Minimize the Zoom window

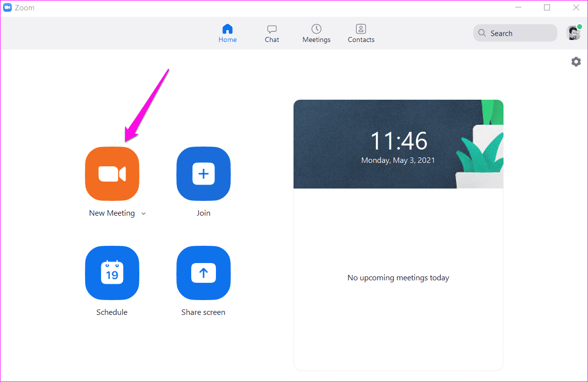coord(518,7)
